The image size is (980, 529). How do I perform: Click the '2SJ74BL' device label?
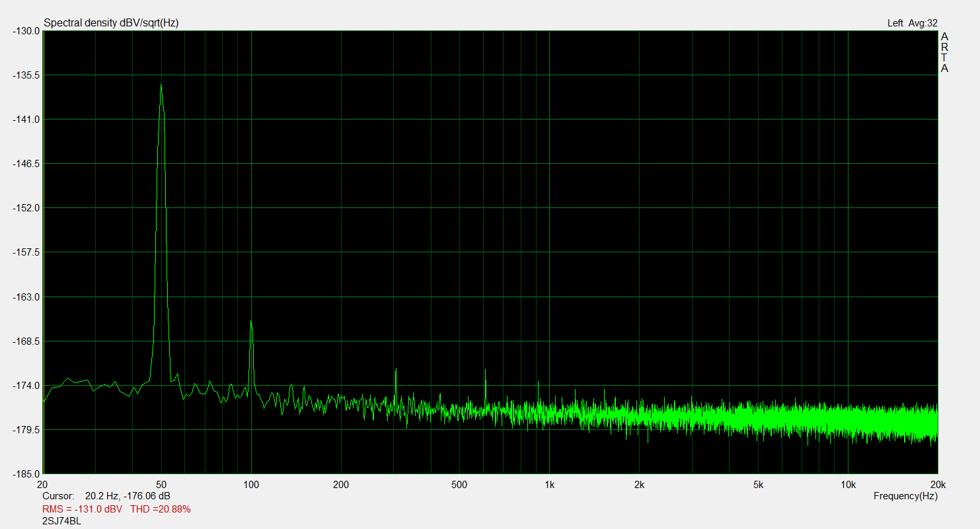point(61,521)
